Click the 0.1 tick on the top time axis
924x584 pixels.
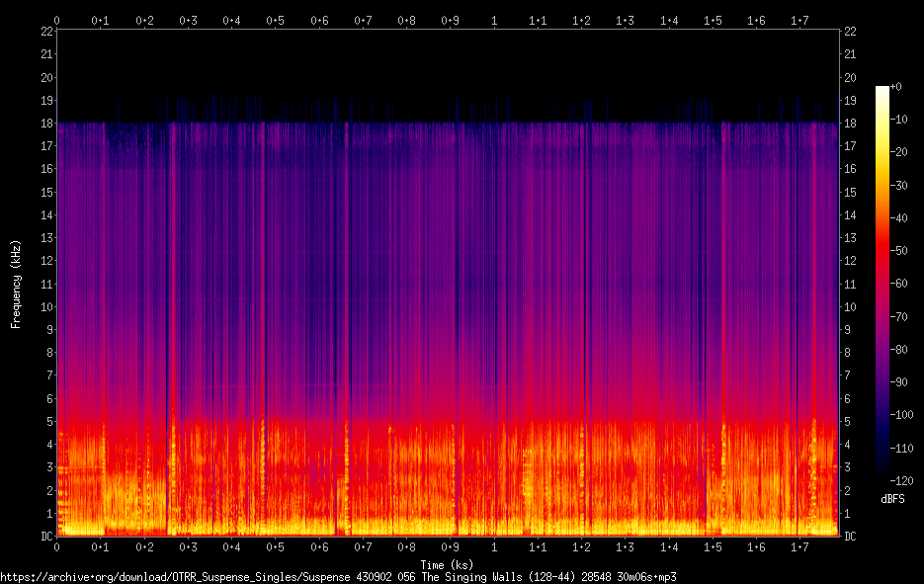pyautogui.click(x=100, y=21)
